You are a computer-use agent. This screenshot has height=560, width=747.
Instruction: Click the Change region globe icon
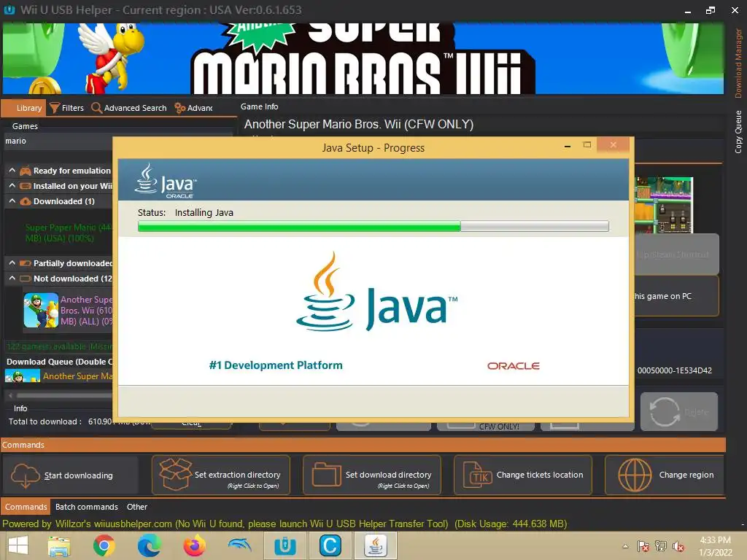(635, 475)
